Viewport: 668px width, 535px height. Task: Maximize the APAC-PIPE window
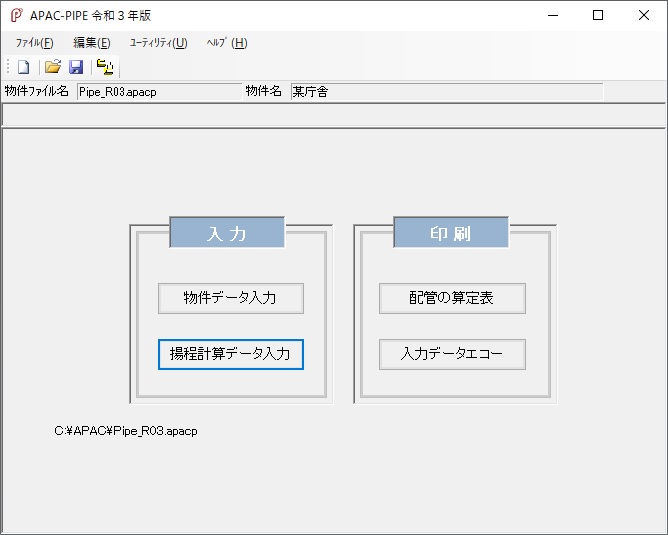pos(598,15)
